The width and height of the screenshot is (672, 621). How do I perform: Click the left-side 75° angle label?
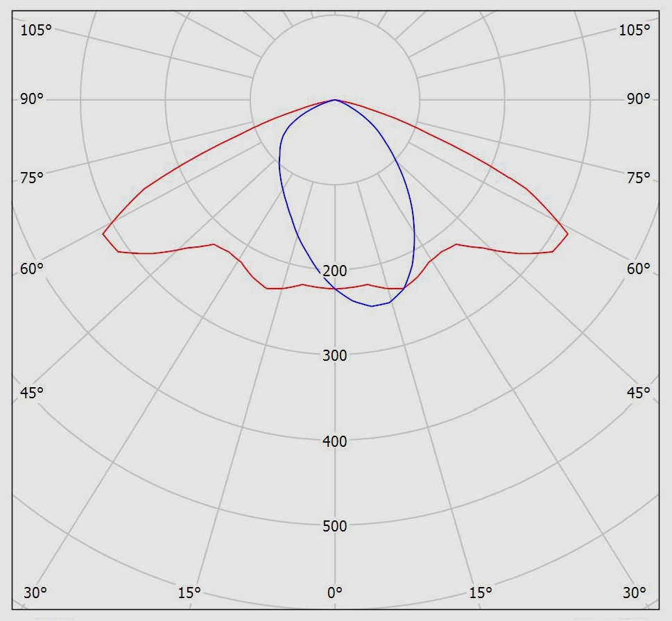click(x=32, y=178)
